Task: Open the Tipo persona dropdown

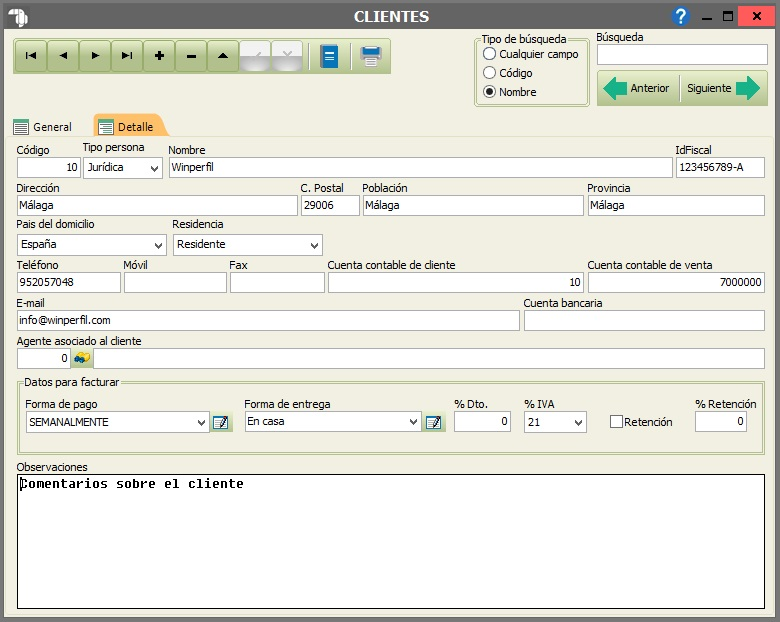Action: [154, 168]
